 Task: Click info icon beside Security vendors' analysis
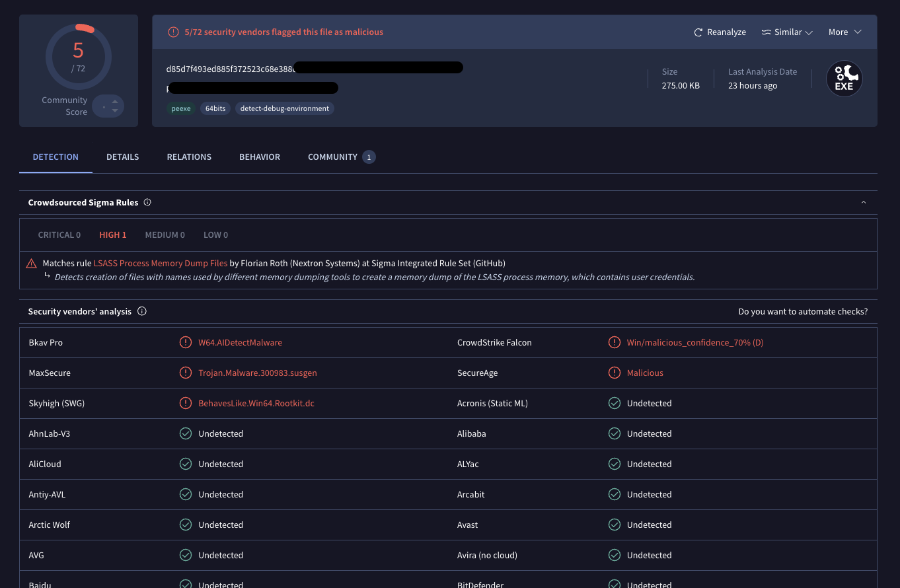(142, 311)
